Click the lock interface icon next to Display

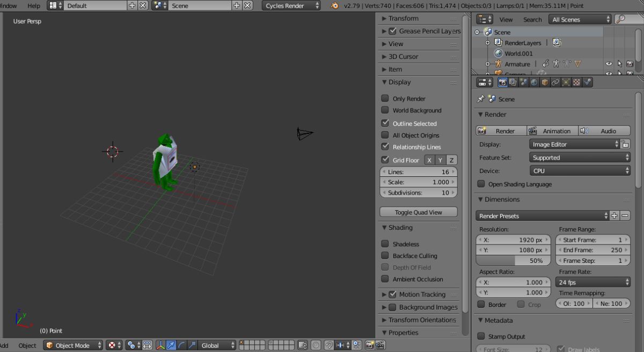[625, 144]
